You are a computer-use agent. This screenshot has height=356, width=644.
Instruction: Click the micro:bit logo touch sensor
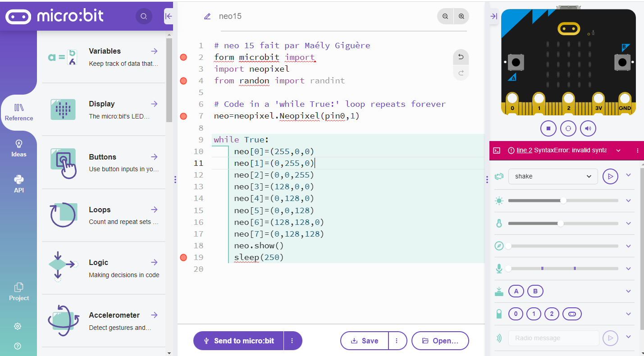[568, 29]
